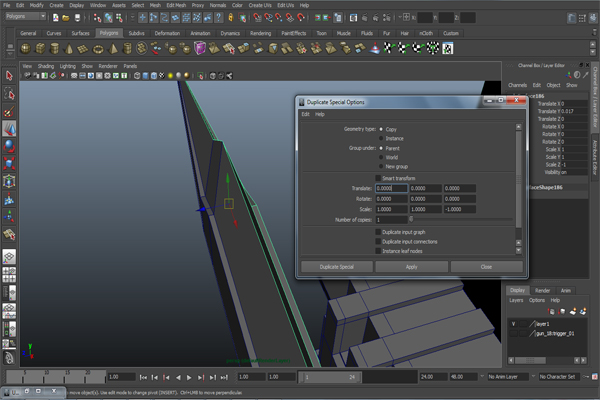Click the new scene icon

(56, 18)
